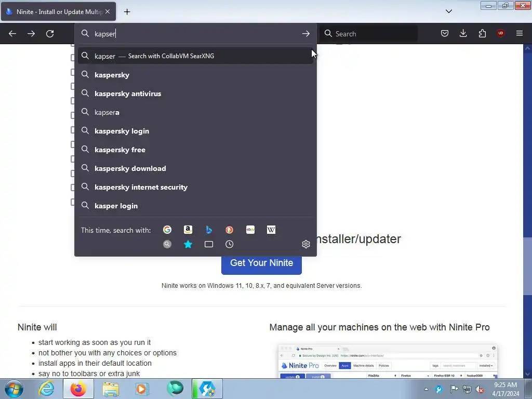
Task: Open Windows Explorer from the taskbar
Action: pyautogui.click(x=111, y=389)
